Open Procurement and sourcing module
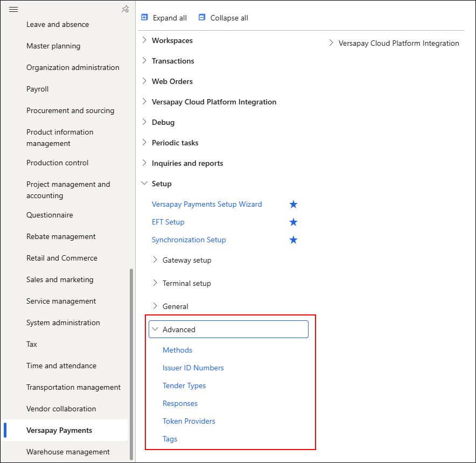Screen dimensions: 476x463 (x=71, y=110)
